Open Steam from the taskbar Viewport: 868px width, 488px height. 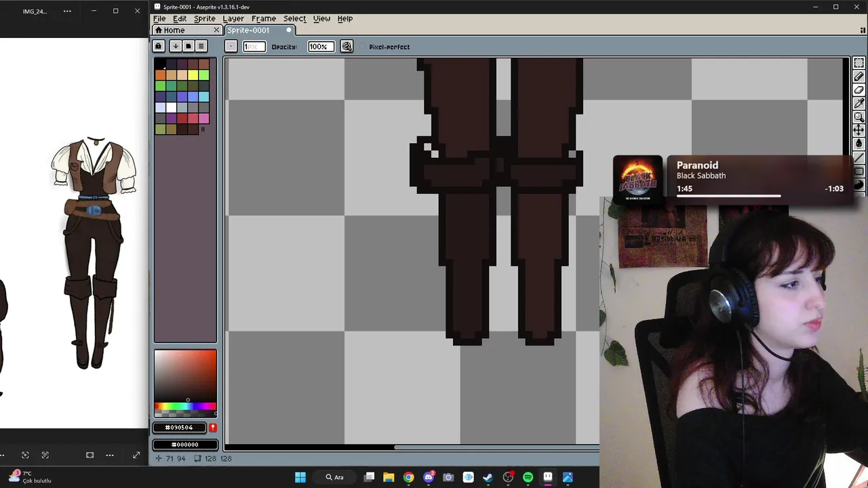click(488, 477)
